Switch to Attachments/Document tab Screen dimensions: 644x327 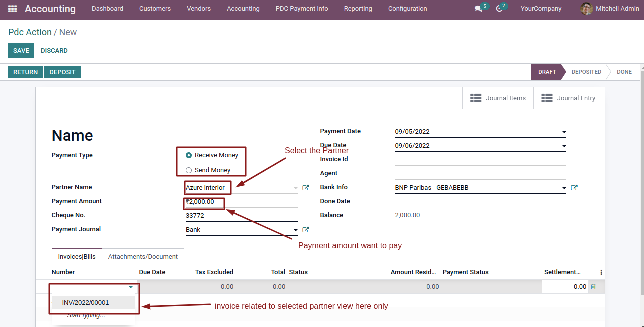point(143,256)
